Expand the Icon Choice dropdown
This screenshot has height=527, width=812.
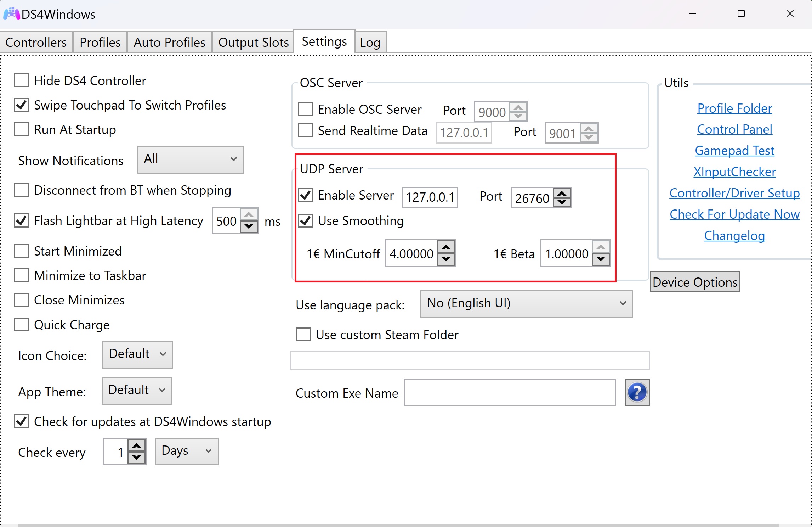(x=137, y=354)
